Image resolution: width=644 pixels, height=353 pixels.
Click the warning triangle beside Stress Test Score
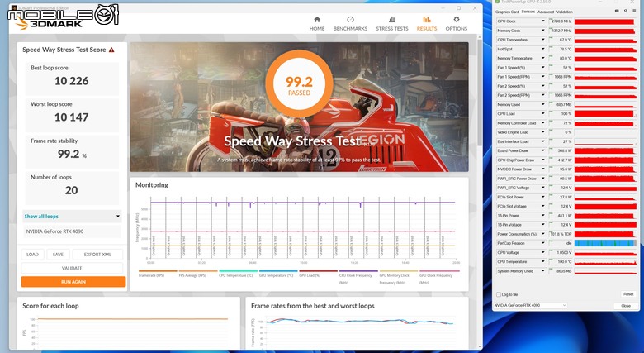[111, 50]
